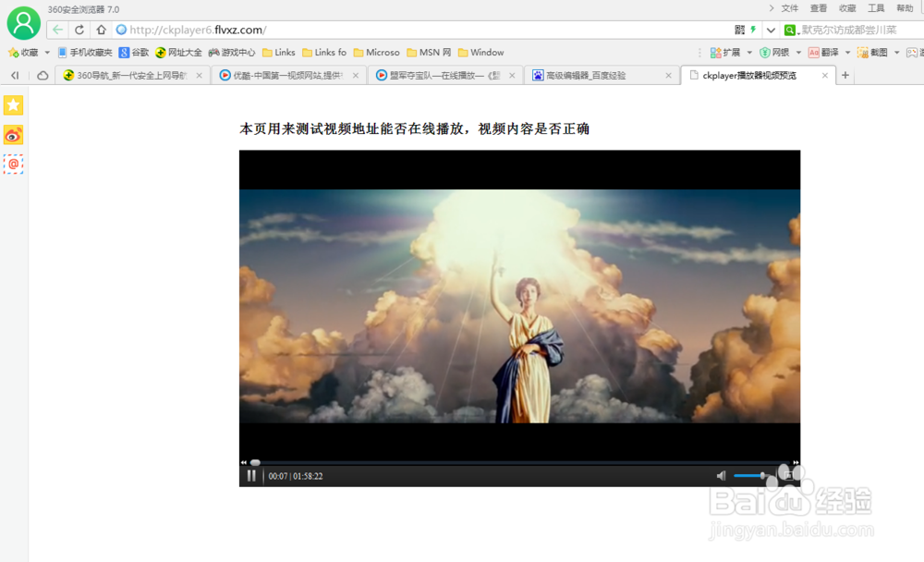This screenshot has height=562, width=924.
Task: Expand the 收藏 dropdown arrow
Action: pos(47,53)
